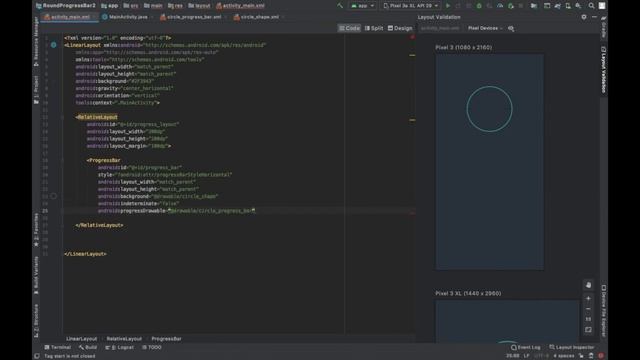The height and width of the screenshot is (360, 640).
Task: Select the pan hand tool in Layout Validation
Action: tap(588, 285)
